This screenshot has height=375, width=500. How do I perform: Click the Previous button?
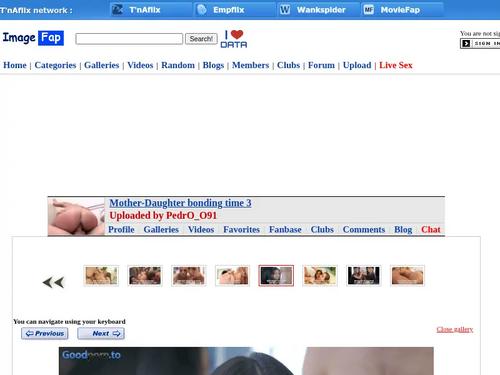click(45, 333)
